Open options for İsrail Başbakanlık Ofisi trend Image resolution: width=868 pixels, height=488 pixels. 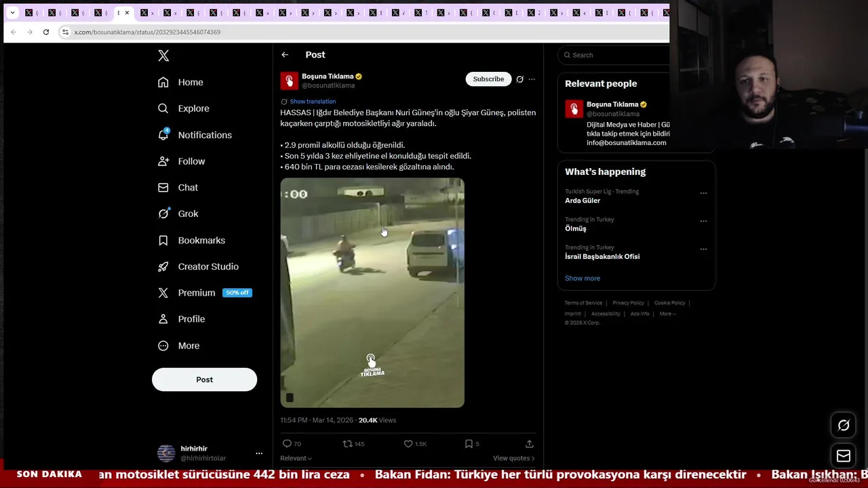pyautogui.click(x=703, y=249)
